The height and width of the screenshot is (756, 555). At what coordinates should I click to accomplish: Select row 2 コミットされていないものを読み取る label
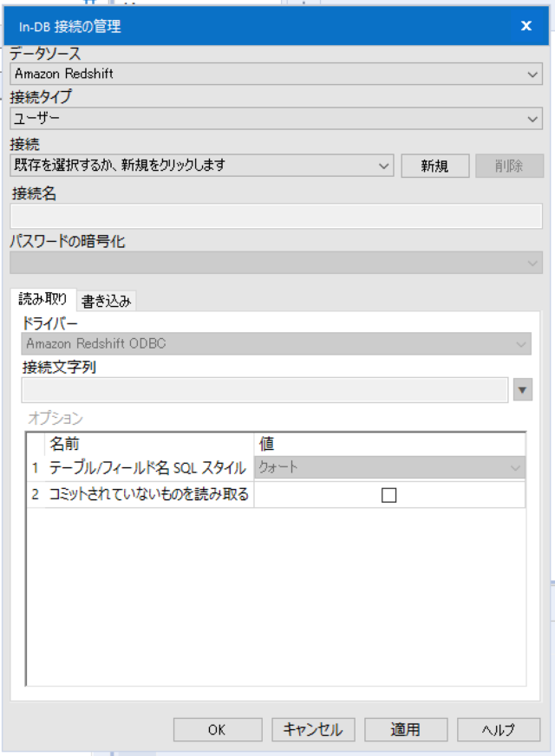[x=149, y=494]
